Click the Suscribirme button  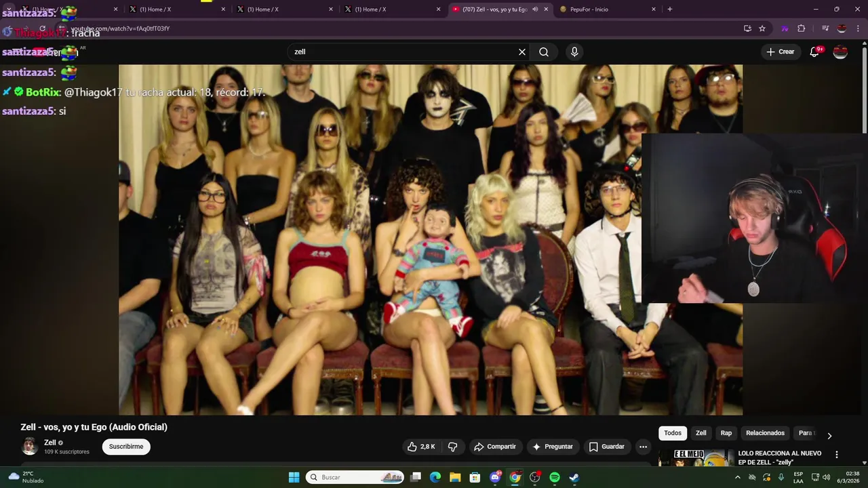pyautogui.click(x=126, y=447)
